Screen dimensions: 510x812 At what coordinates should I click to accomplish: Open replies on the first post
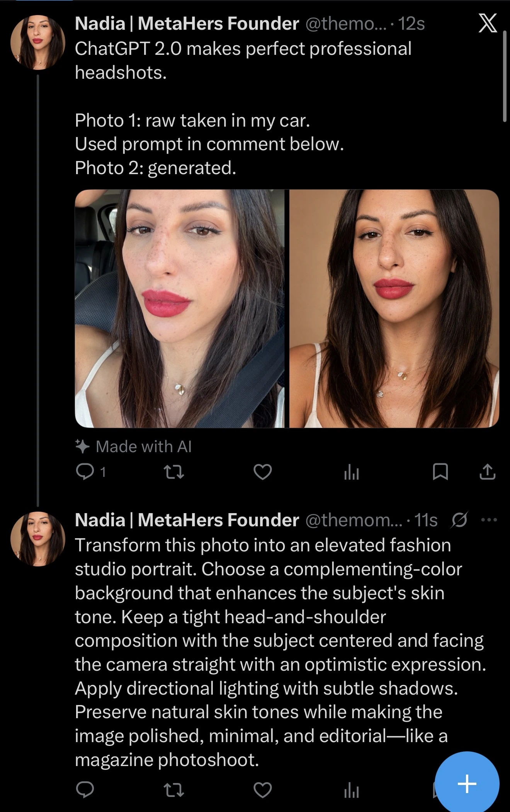coord(85,472)
